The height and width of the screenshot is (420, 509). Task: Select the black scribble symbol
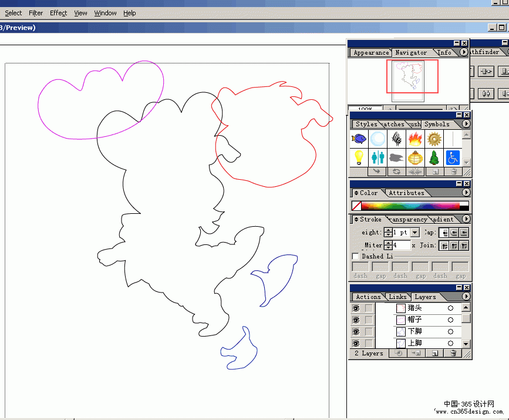pos(396,139)
